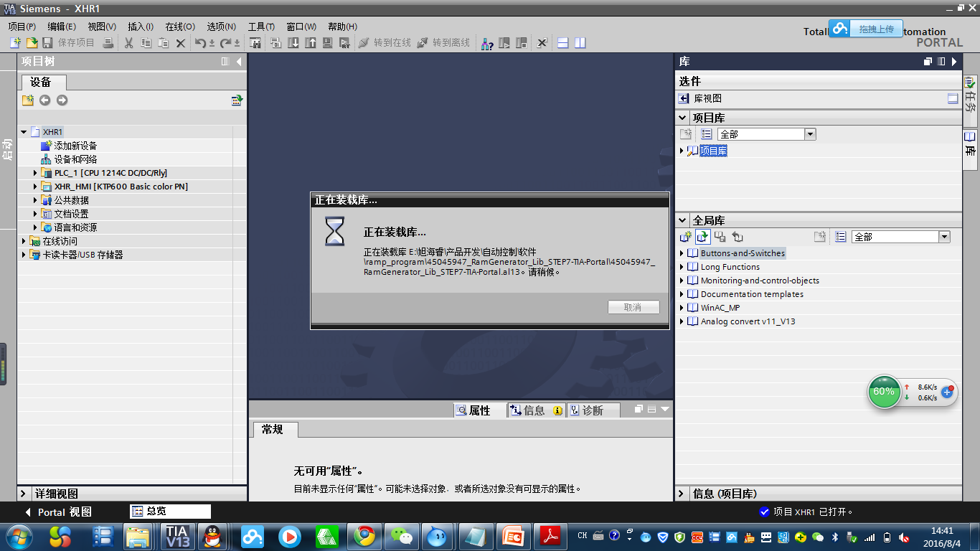Expand the 信息 (项目库) panel
Viewport: 980px width, 551px height.
pyautogui.click(x=682, y=494)
